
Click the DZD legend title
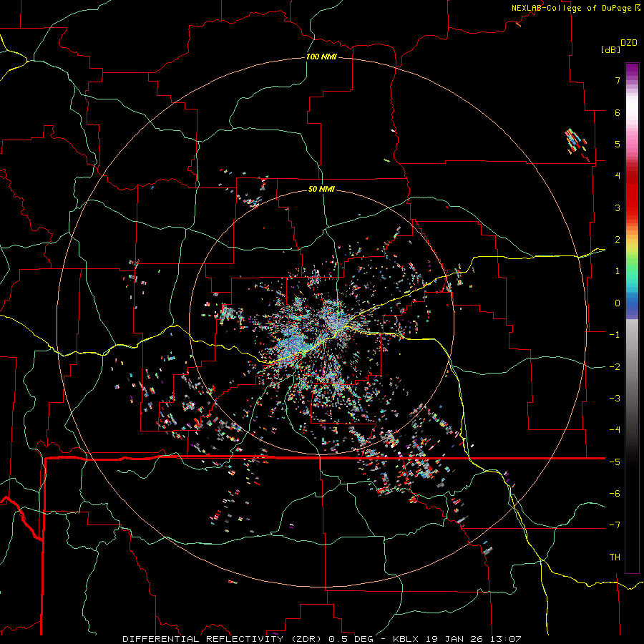point(629,43)
